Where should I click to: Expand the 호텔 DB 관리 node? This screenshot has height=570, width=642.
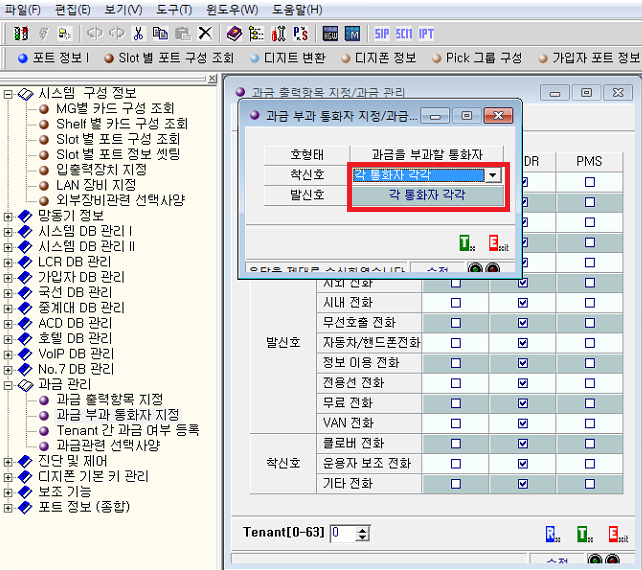(x=8, y=339)
